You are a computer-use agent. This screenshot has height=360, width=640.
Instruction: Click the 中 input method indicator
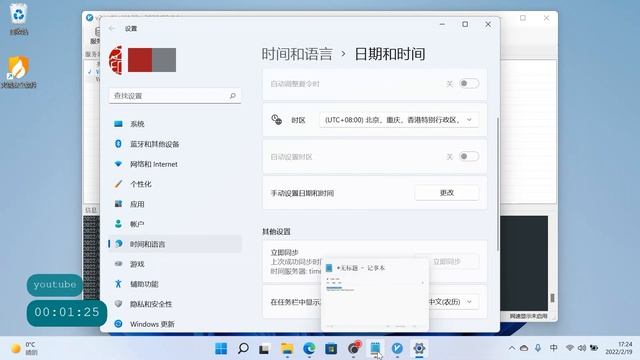553,348
